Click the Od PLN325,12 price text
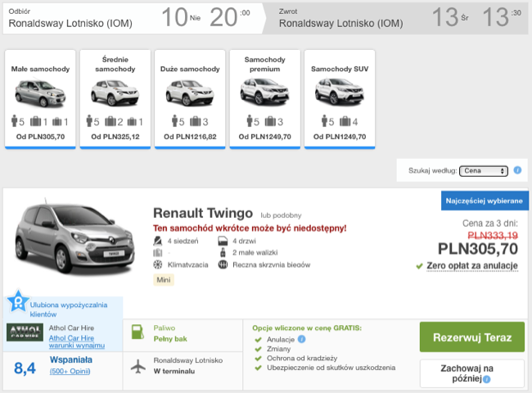Viewport: 532px width, 393px height. (x=115, y=137)
